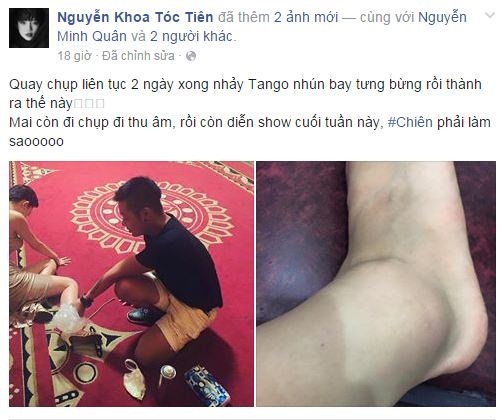The image size is (500, 420).
Task: Click the '2 người khác' tagged people link
Action: coord(191,36)
